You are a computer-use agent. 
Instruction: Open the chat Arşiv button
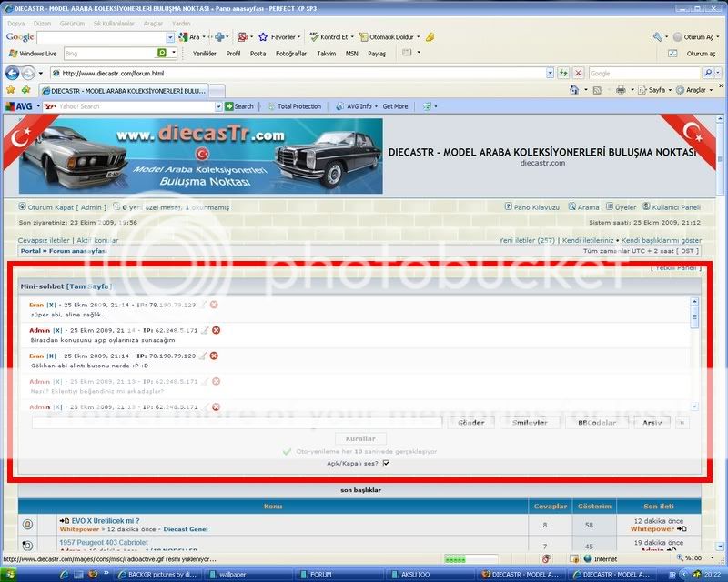tap(652, 422)
